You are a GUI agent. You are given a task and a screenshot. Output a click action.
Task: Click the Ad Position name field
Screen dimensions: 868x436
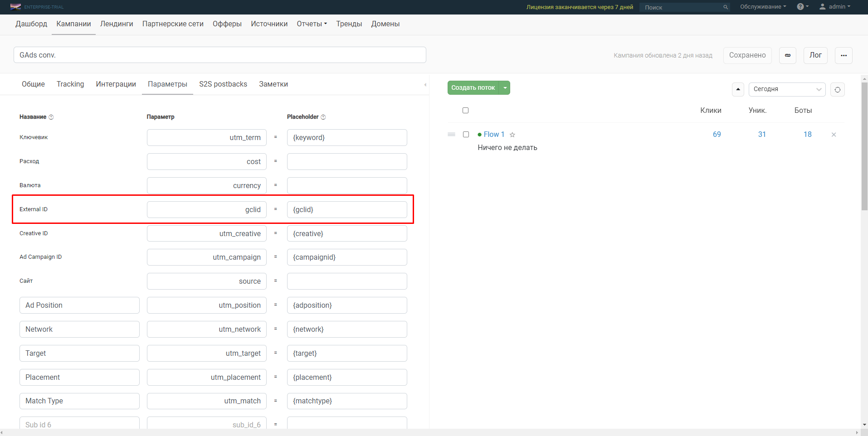[79, 305]
